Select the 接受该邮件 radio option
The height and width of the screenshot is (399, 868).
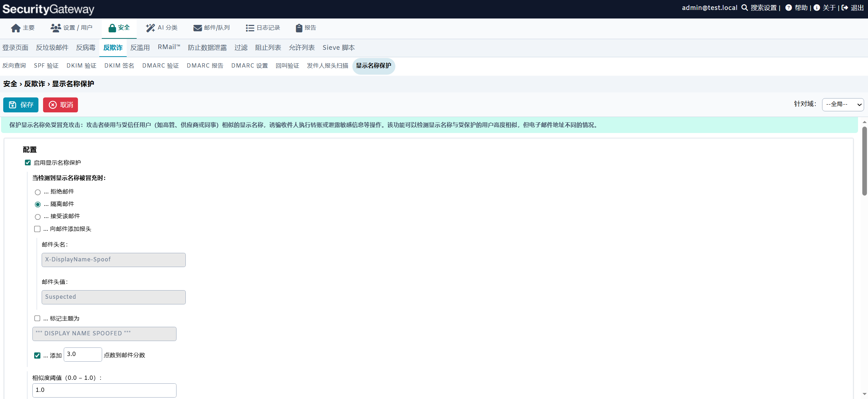(38, 217)
